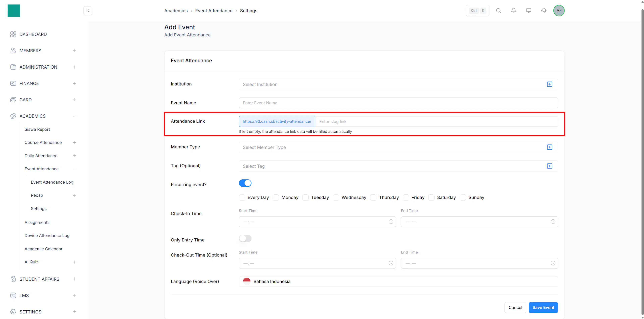Viewport: 644px width, 319px height.
Task: Click plus icon in Tag field
Action: click(x=550, y=166)
